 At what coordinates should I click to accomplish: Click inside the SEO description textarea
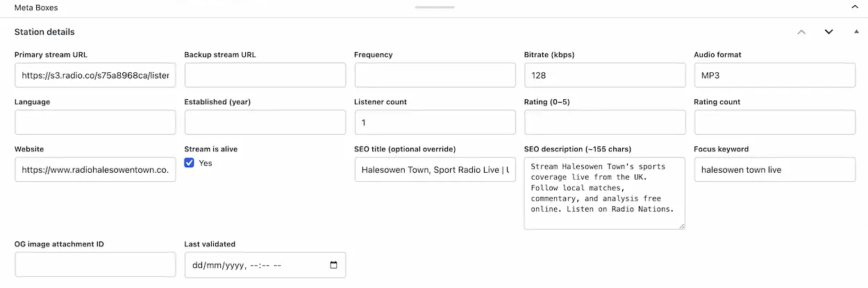pyautogui.click(x=605, y=193)
